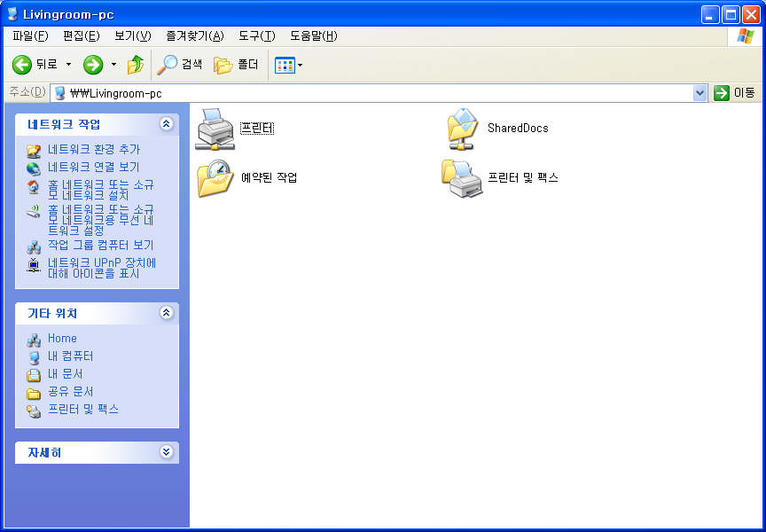Click the 공유 문서 folder icon in sidebar
The image size is (766, 532).
(x=33, y=393)
